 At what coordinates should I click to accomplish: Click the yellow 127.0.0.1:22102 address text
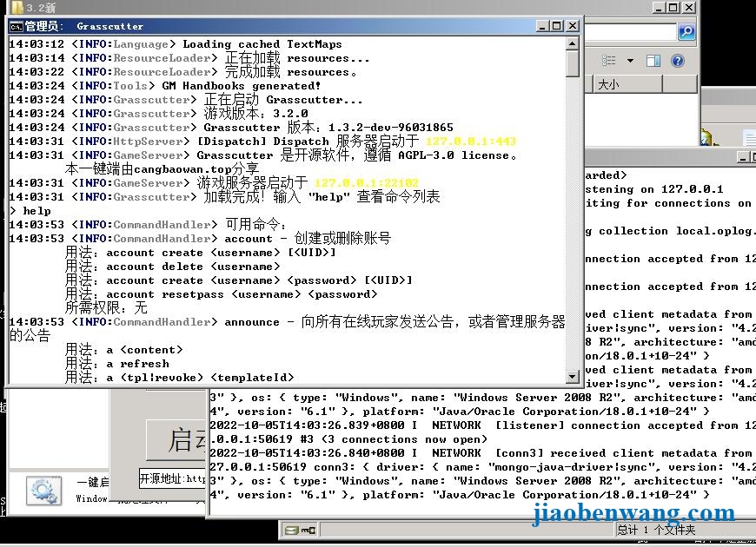coord(367,183)
